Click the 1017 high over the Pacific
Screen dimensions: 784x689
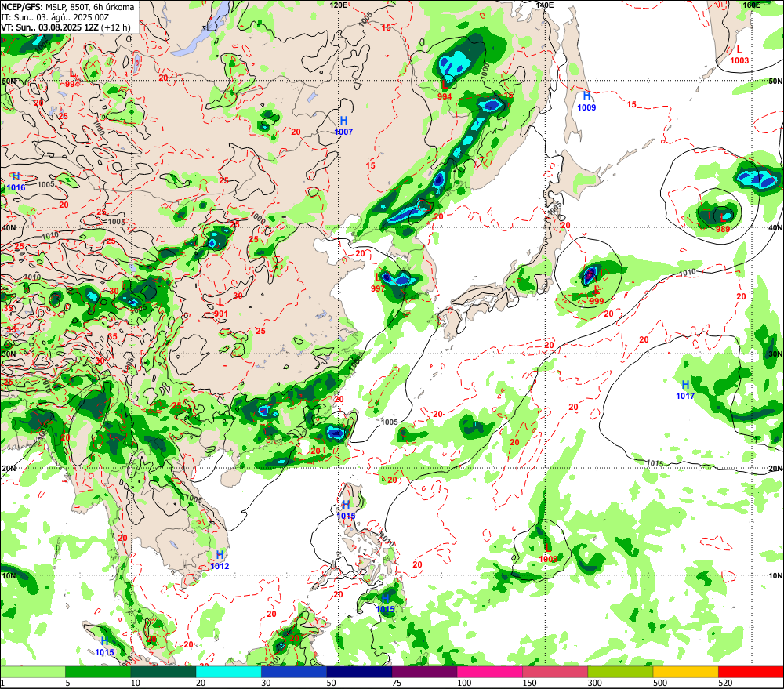[x=685, y=396]
